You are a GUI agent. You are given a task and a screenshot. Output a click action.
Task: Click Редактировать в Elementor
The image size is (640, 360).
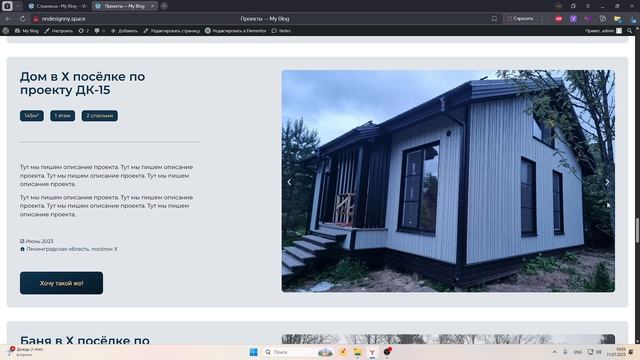pyautogui.click(x=236, y=31)
